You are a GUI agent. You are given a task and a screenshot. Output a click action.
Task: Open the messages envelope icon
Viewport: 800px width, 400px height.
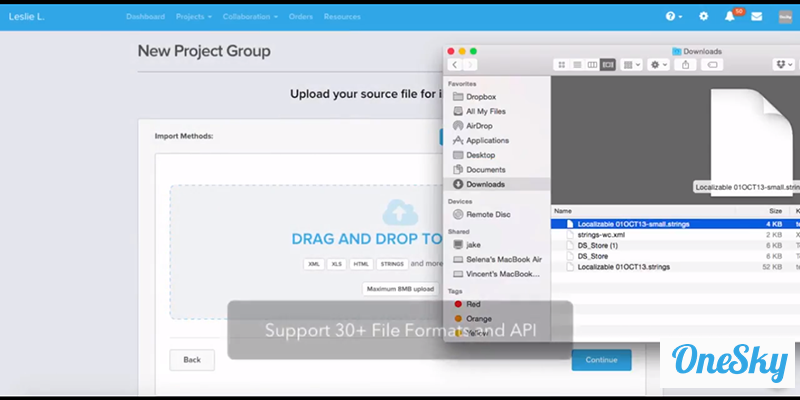(756, 17)
